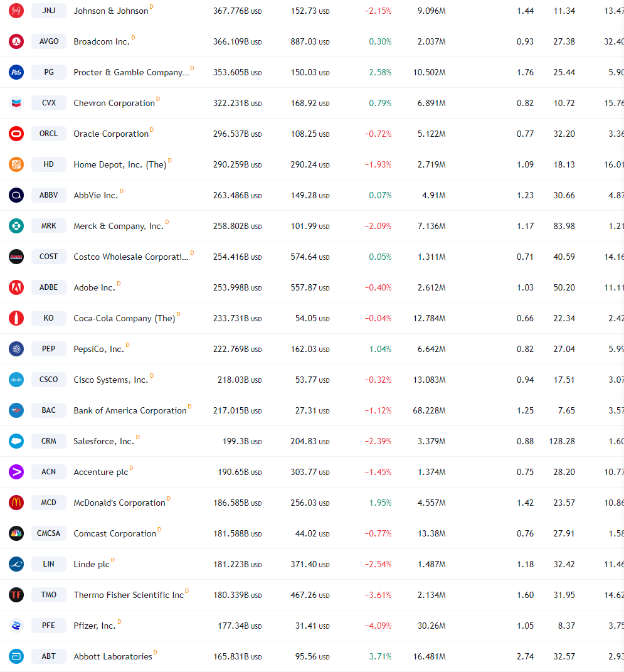Select the MRK ticker badge
This screenshot has width=624, height=672.
49,226
